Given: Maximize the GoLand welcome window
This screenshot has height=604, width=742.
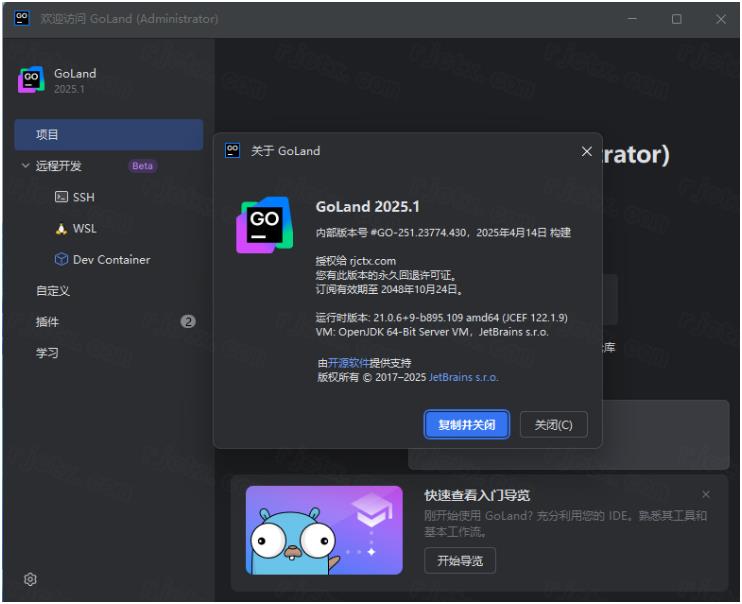Looking at the screenshot, I should (677, 18).
